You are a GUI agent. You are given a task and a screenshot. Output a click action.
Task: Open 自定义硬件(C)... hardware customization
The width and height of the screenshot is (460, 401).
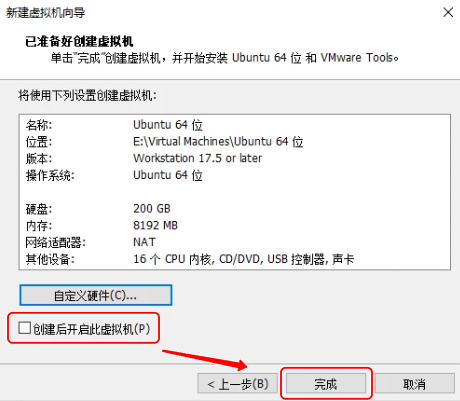pyautogui.click(x=96, y=295)
